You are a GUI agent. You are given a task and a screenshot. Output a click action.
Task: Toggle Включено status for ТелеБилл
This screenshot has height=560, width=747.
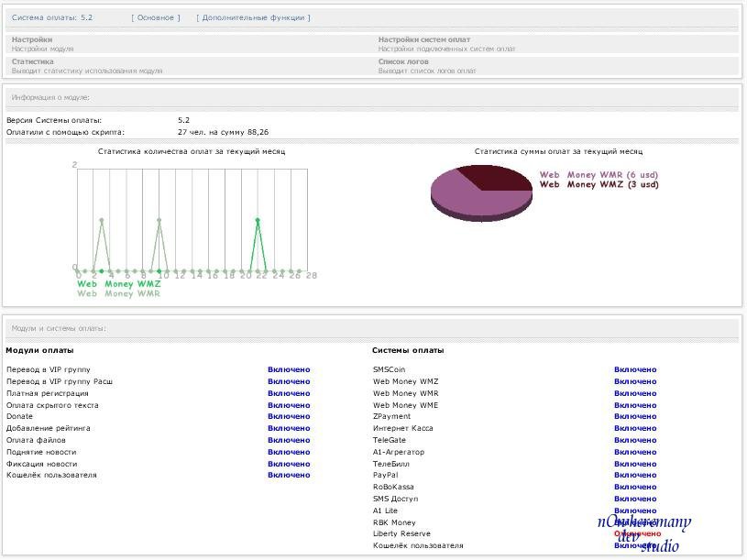635,464
